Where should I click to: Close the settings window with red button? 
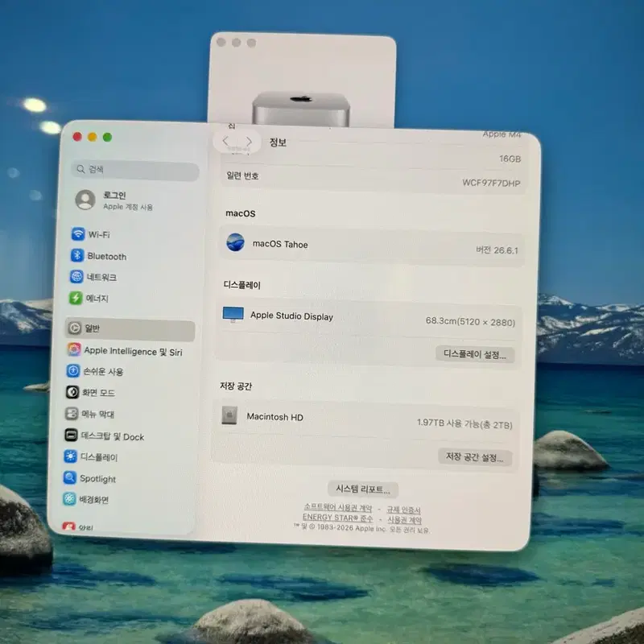[x=77, y=137]
